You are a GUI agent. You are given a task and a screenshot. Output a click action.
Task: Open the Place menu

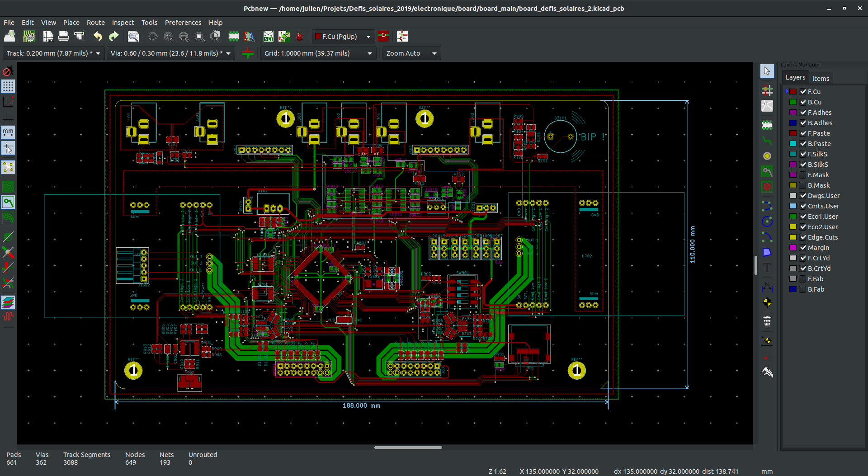[x=71, y=23]
